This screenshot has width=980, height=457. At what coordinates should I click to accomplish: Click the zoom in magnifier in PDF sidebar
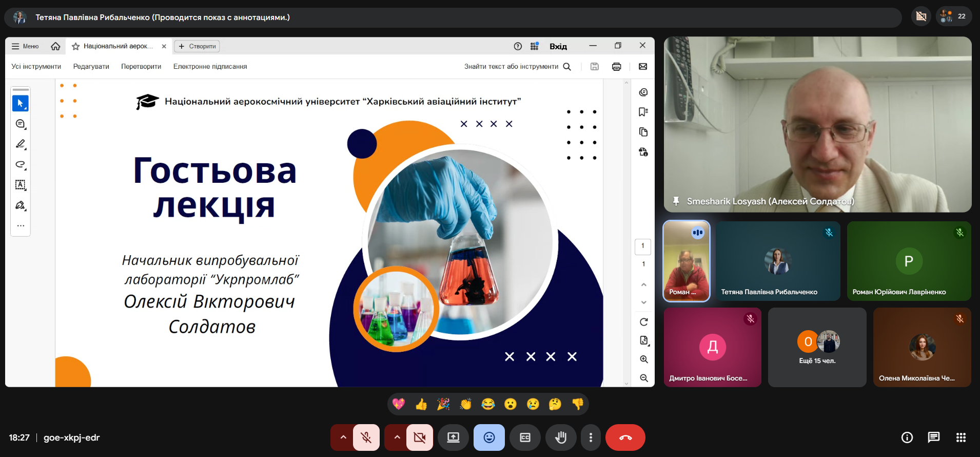point(644,359)
